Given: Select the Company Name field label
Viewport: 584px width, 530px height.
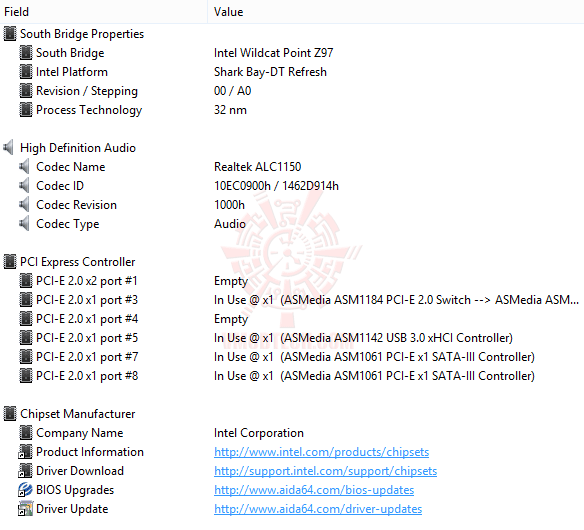Looking at the screenshot, I should coord(80,433).
